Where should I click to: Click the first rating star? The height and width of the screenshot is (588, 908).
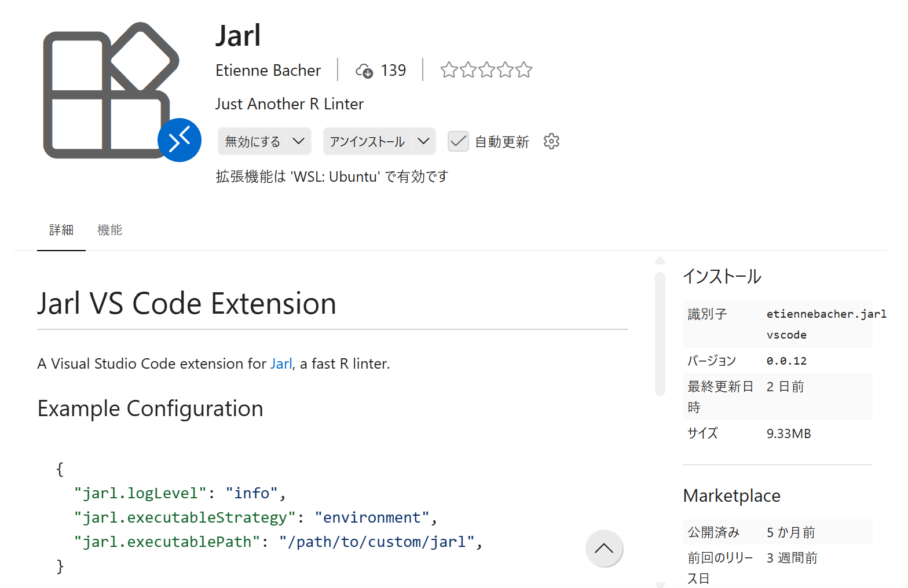449,70
